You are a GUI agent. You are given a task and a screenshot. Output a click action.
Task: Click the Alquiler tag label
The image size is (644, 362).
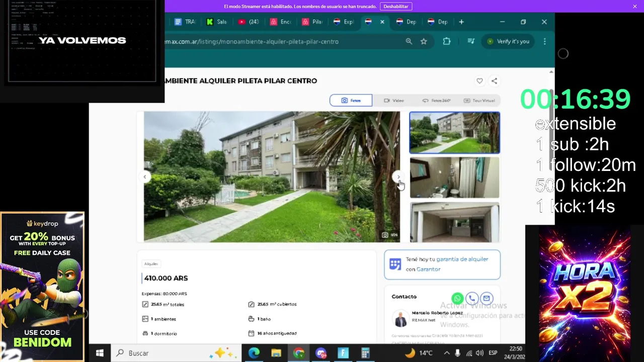151,264
